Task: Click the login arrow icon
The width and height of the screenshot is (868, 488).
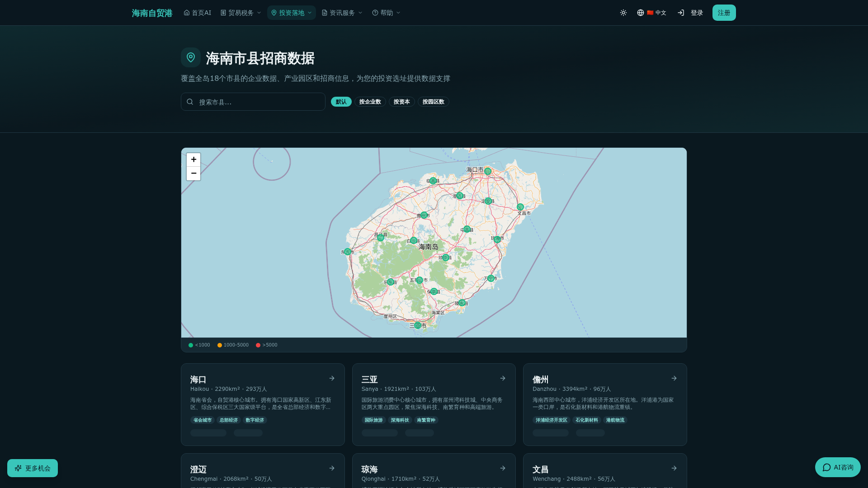Action: point(681,13)
